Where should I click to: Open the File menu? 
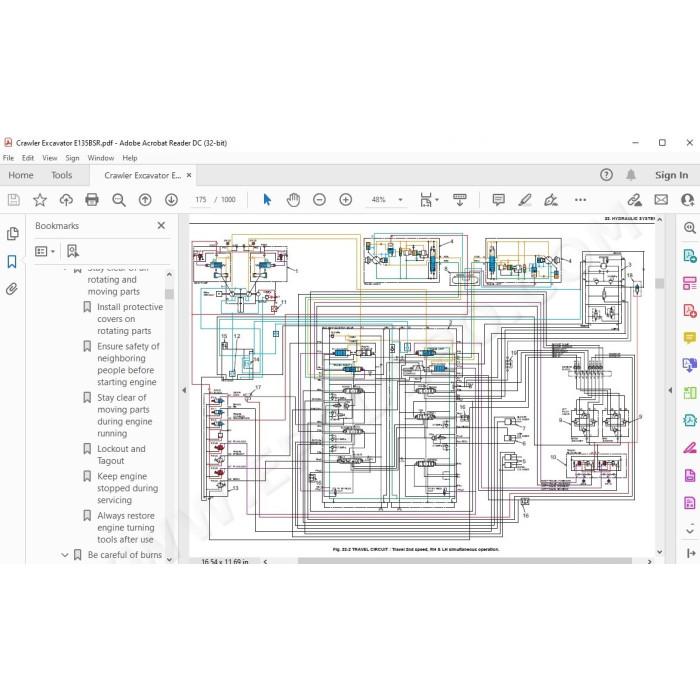click(x=8, y=158)
